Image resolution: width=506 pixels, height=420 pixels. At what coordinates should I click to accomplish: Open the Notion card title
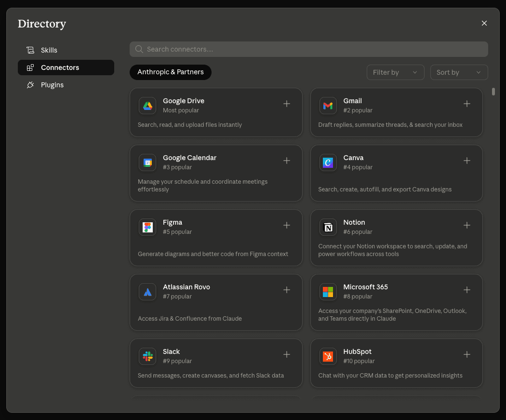[x=354, y=222]
